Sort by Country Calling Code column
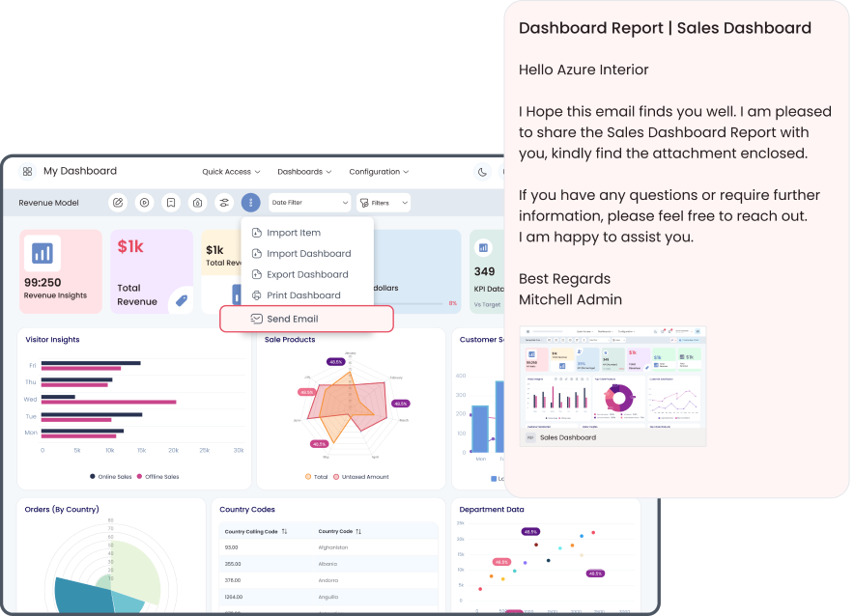The image size is (854, 616). point(256,532)
